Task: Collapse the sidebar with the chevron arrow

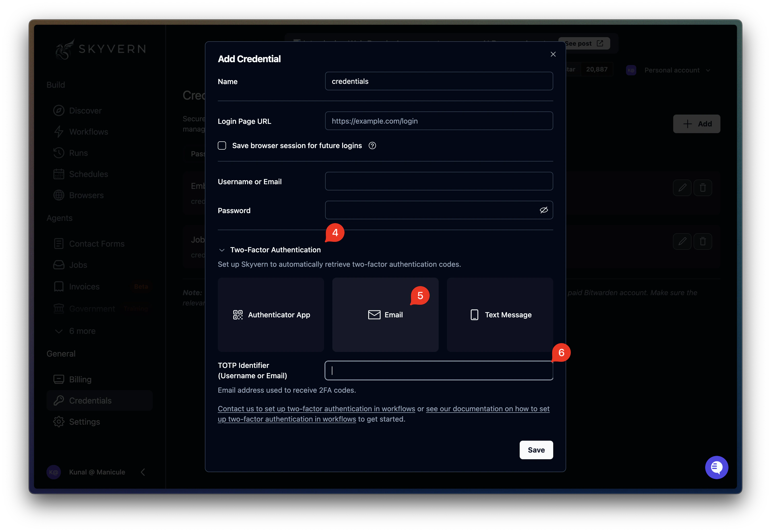Action: pos(143,472)
